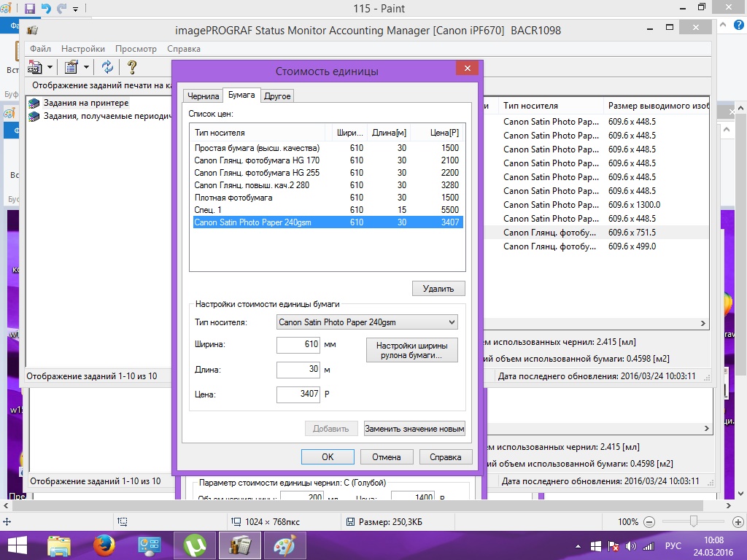
Task: Click the Paint canvas horizontal scrollbar left arrow
Action: (x=6, y=506)
